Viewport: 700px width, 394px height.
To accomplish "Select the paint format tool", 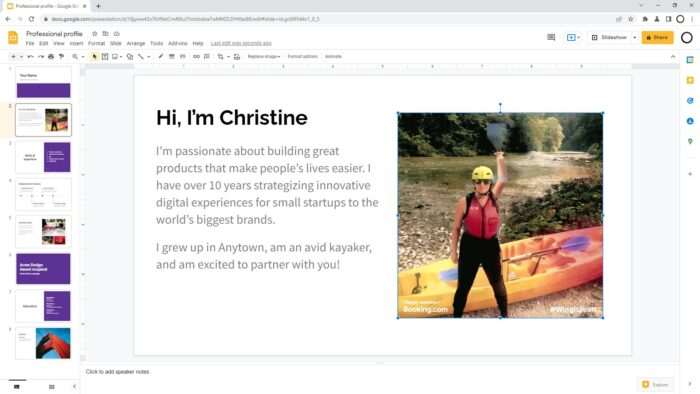I will (61, 57).
